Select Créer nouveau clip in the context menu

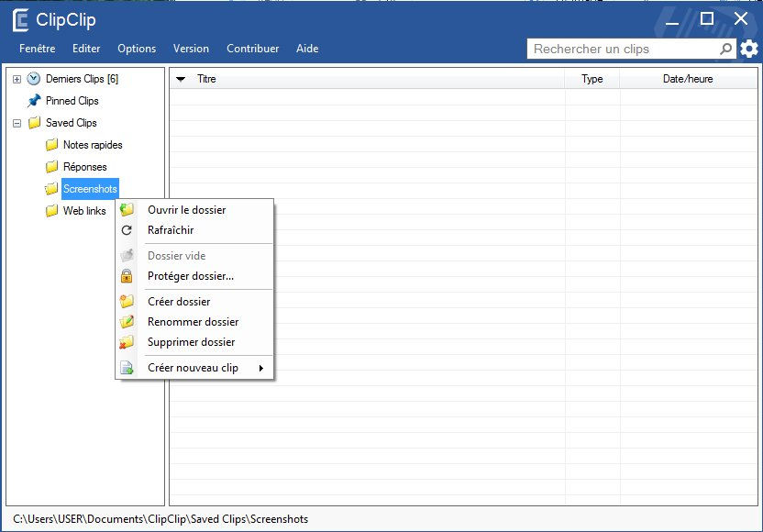(194, 368)
